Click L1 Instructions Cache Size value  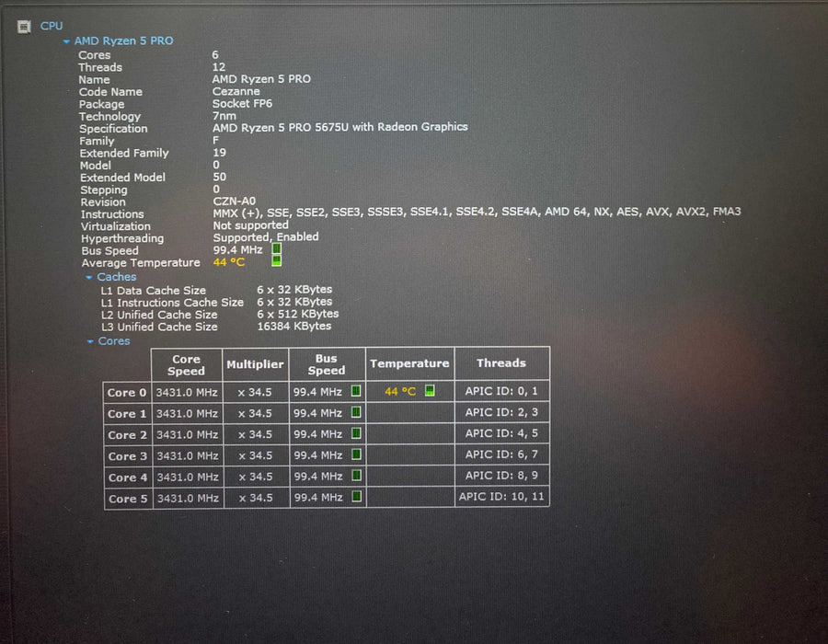click(294, 302)
